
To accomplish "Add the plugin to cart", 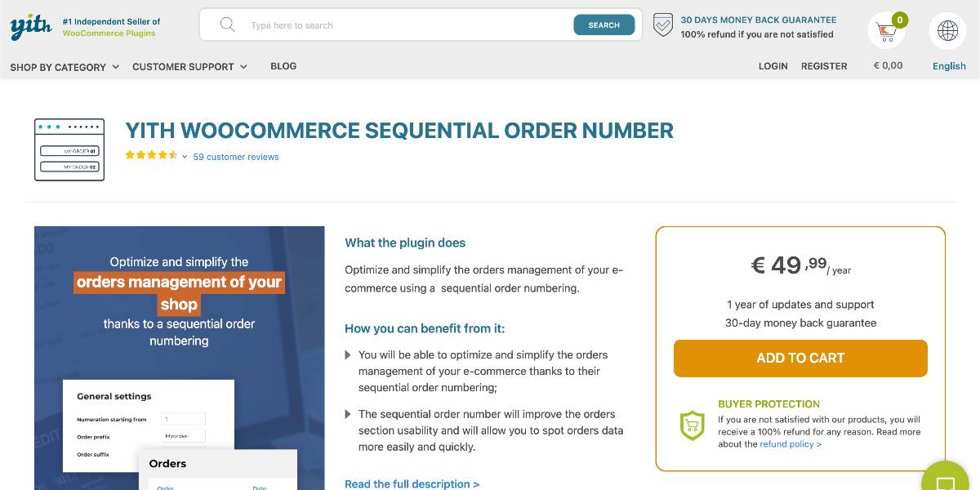I will (x=800, y=359).
